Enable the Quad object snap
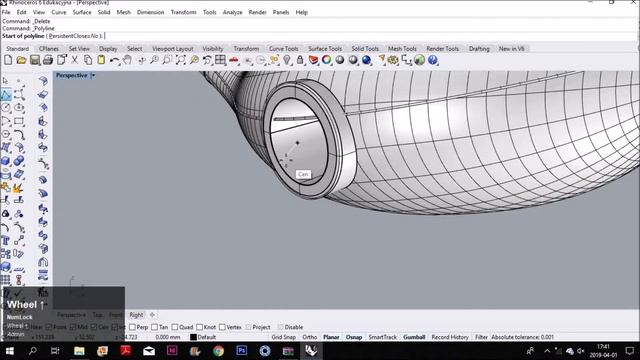Viewport: 640px width, 360px height. 182,327
